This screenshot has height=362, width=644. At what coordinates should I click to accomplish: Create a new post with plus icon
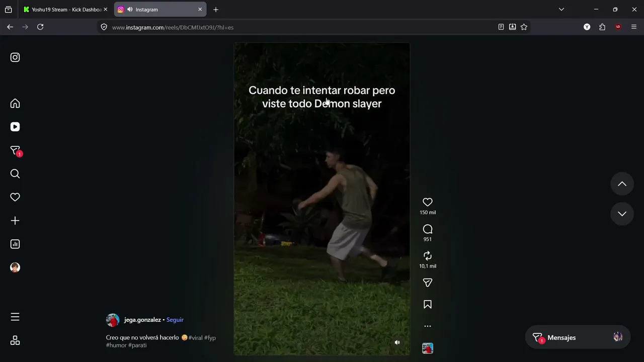point(15,221)
